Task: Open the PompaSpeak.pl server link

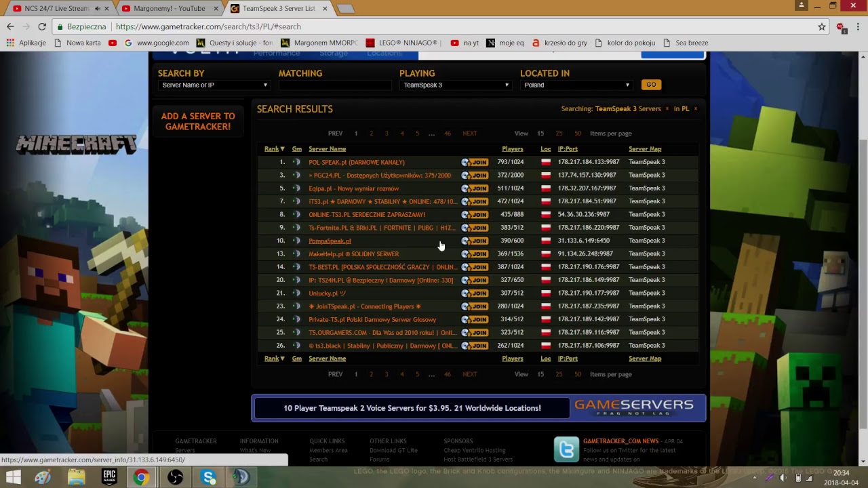Action: coord(330,241)
